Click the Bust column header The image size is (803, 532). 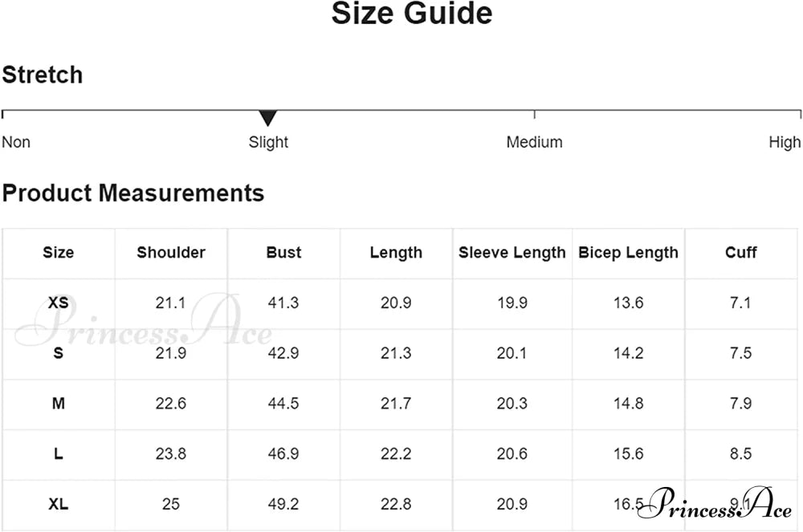(x=283, y=253)
